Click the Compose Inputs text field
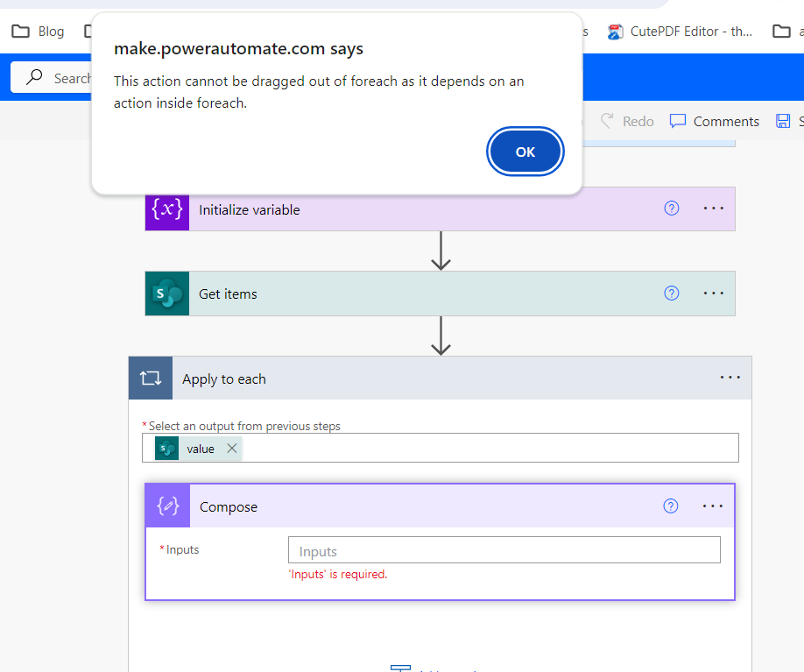 [504, 551]
